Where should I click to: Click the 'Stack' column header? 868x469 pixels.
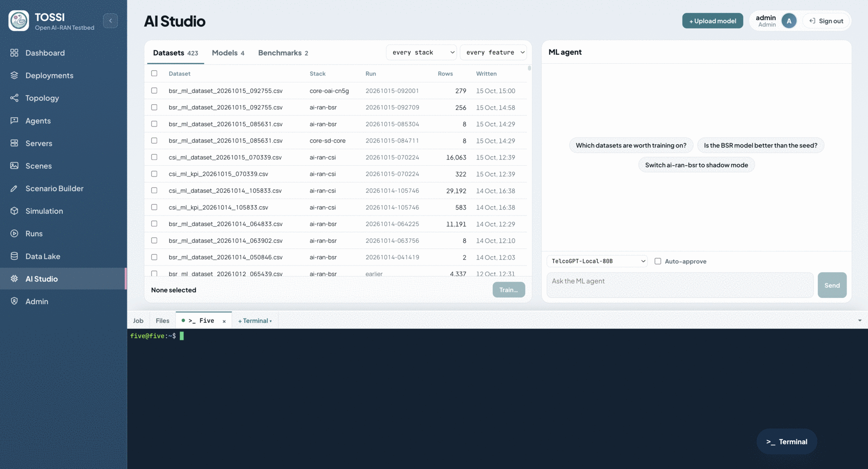317,73
